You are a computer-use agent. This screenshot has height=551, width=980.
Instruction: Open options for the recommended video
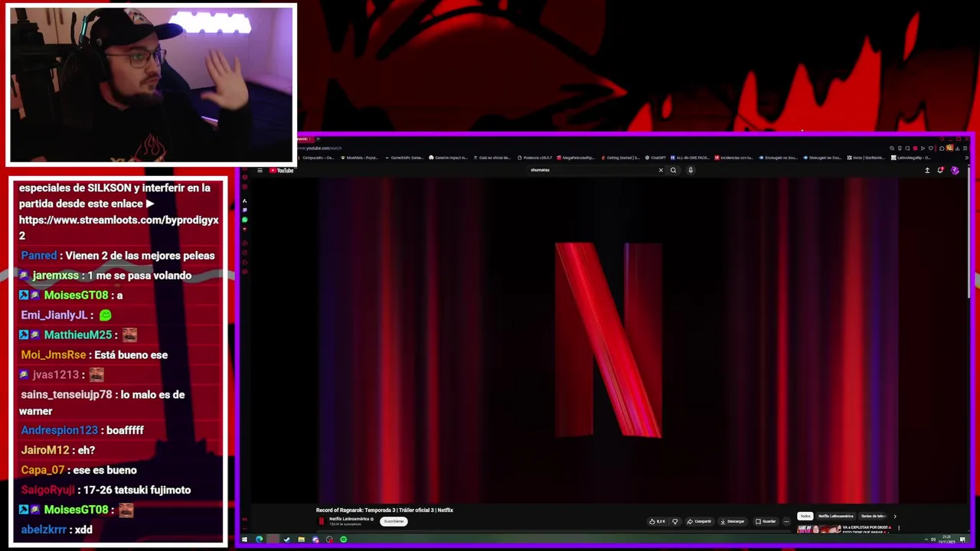(x=899, y=528)
